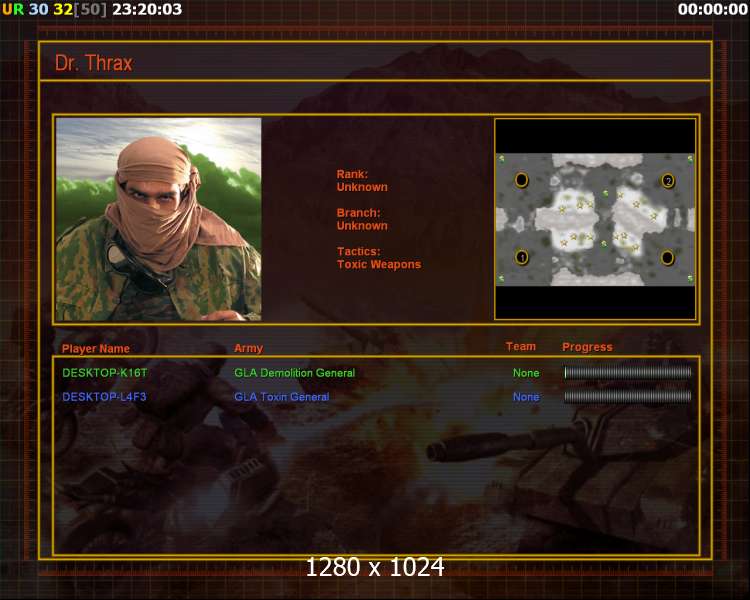Click the 'Team' column header
750x600 pixels.
click(x=521, y=346)
